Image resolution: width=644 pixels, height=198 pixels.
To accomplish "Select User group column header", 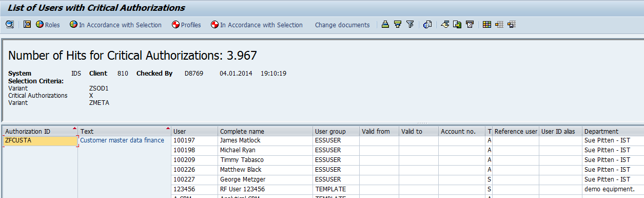I will click(336, 131).
